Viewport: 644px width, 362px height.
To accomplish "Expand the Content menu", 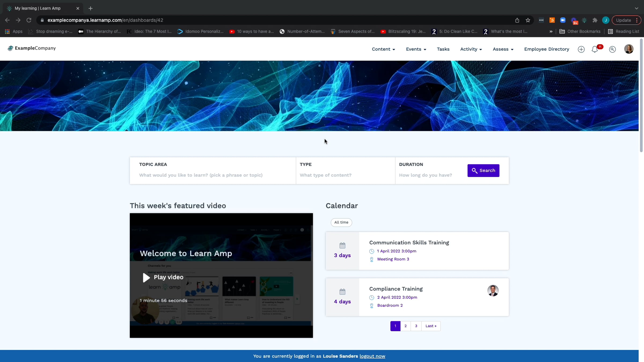I will (x=383, y=49).
